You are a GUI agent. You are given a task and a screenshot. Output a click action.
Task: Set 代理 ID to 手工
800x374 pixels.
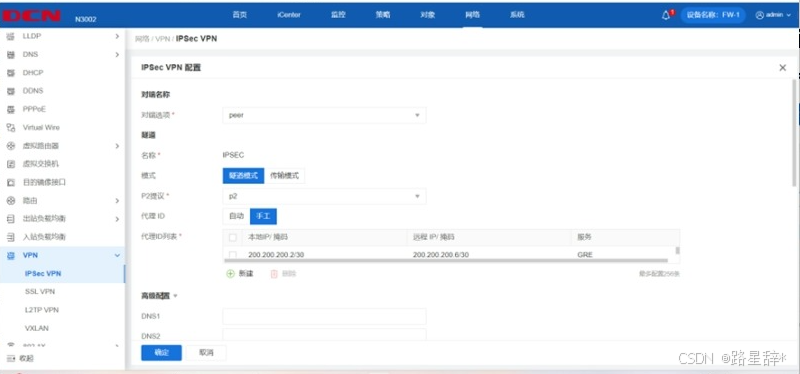click(x=263, y=216)
